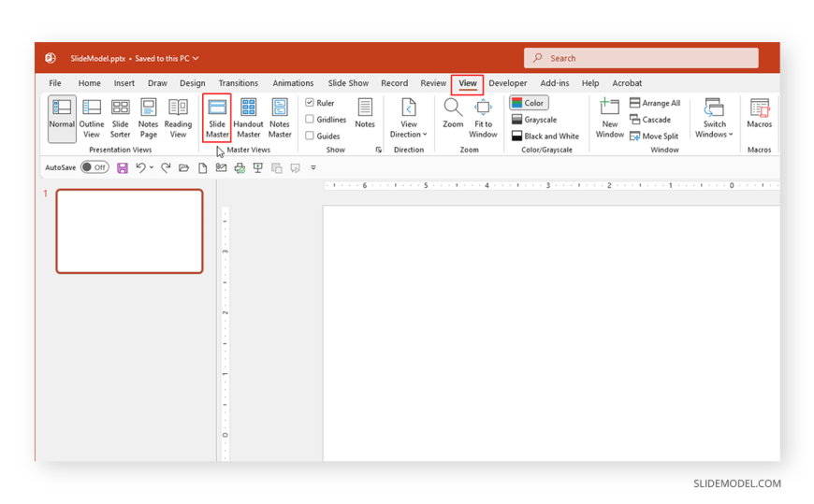
Task: Open a file via folder icon
Action: (183, 167)
